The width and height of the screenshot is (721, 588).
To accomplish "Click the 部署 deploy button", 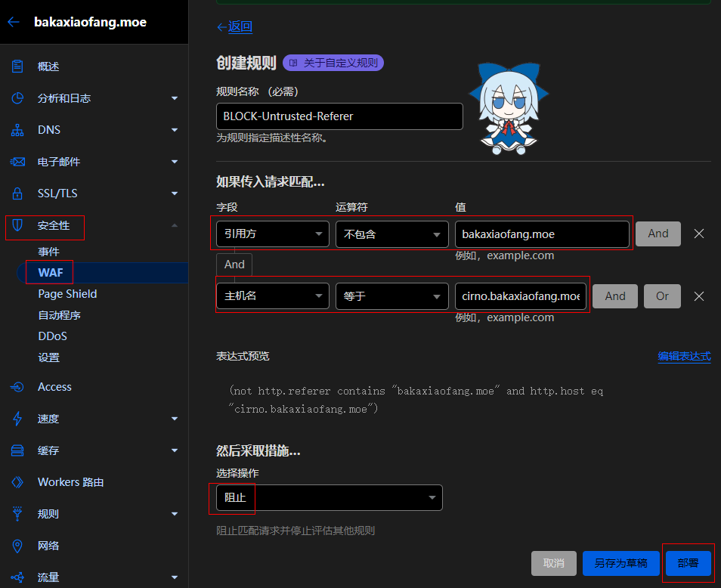I will tap(688, 563).
